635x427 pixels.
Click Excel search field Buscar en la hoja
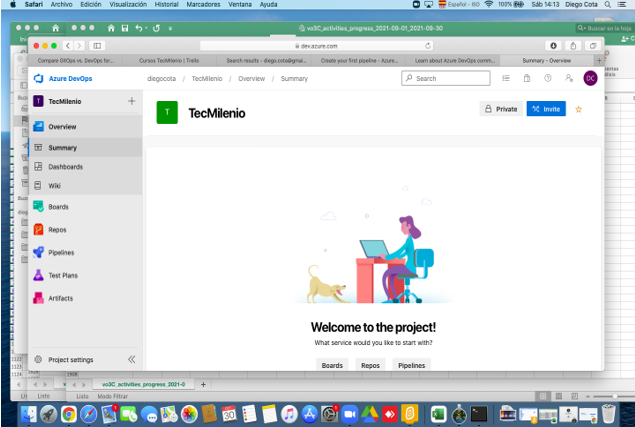coord(605,28)
